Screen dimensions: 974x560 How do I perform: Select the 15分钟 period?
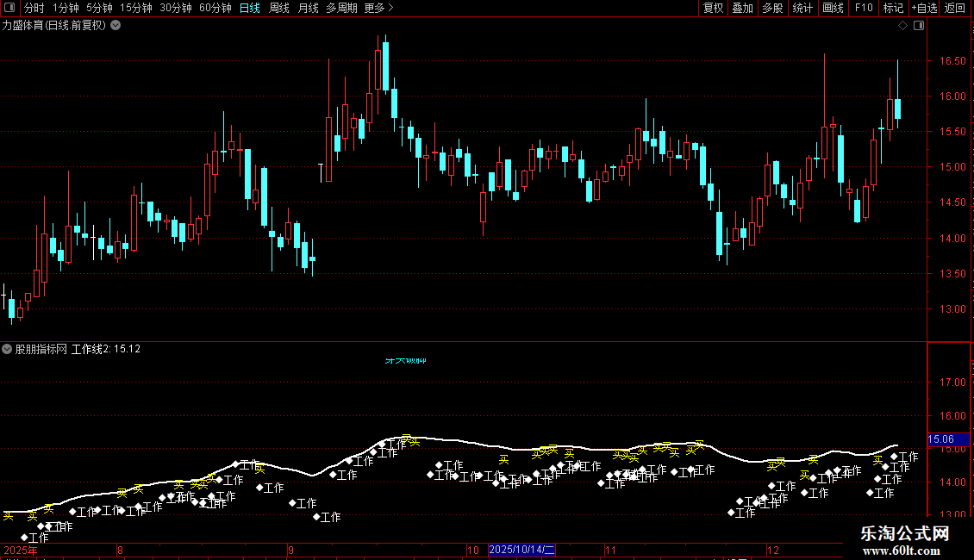pos(136,8)
